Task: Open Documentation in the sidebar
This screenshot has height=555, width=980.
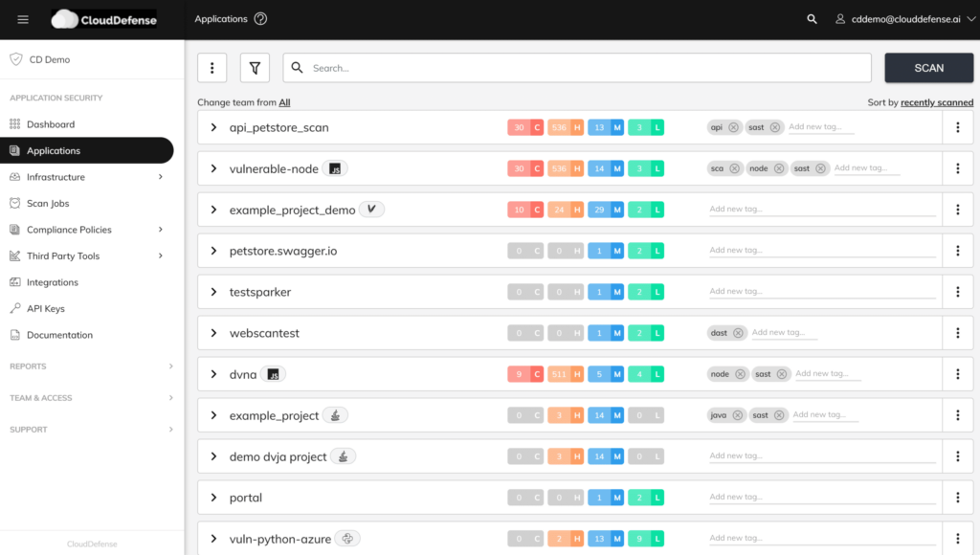Action: (x=59, y=335)
